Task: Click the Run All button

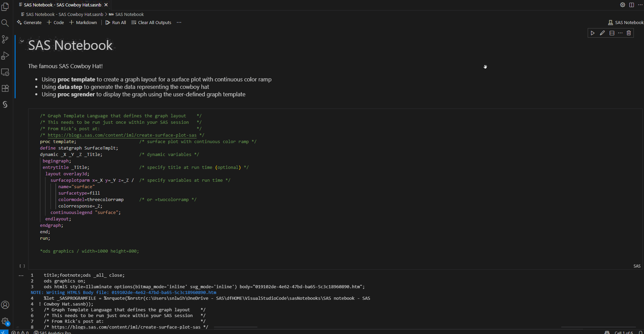Action: tap(116, 22)
